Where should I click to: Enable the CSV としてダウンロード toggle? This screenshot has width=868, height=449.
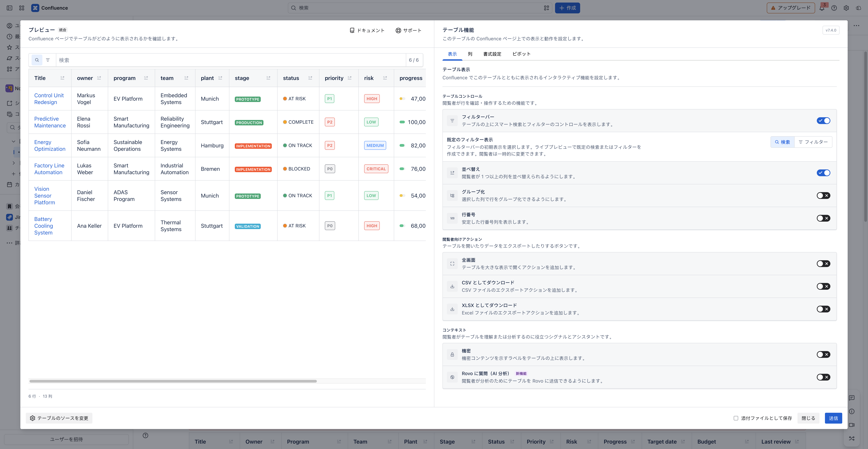[x=823, y=286]
